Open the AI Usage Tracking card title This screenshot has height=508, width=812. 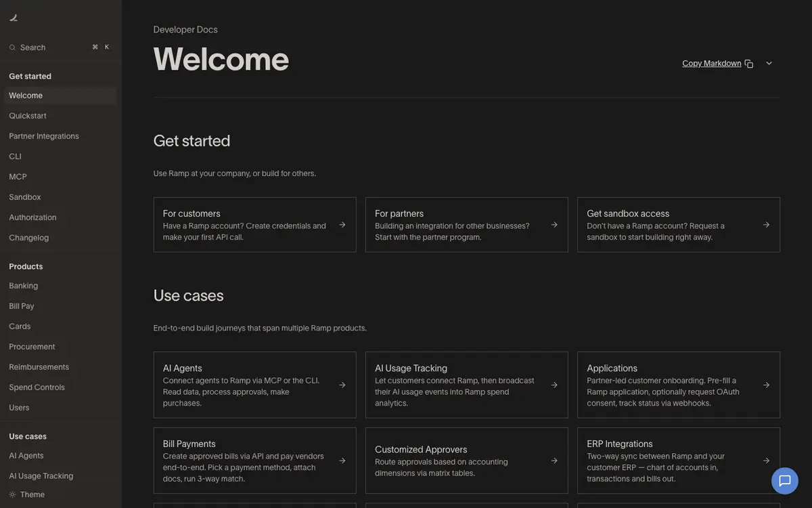tap(411, 368)
